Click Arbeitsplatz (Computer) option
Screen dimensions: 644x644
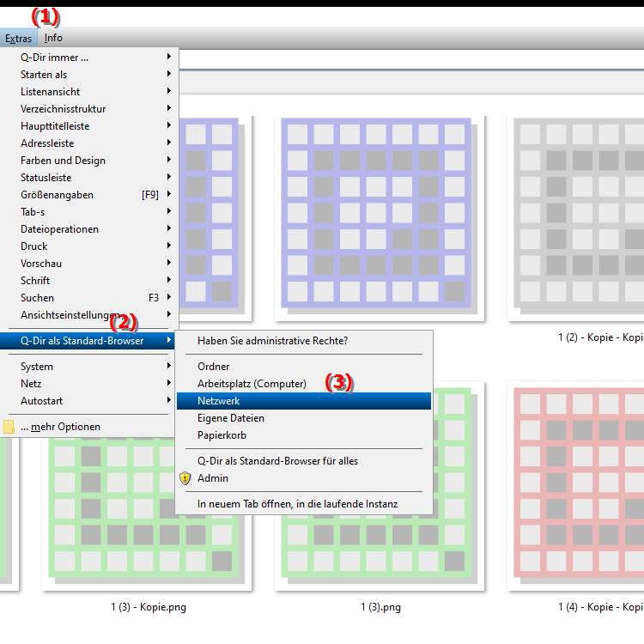click(x=251, y=384)
